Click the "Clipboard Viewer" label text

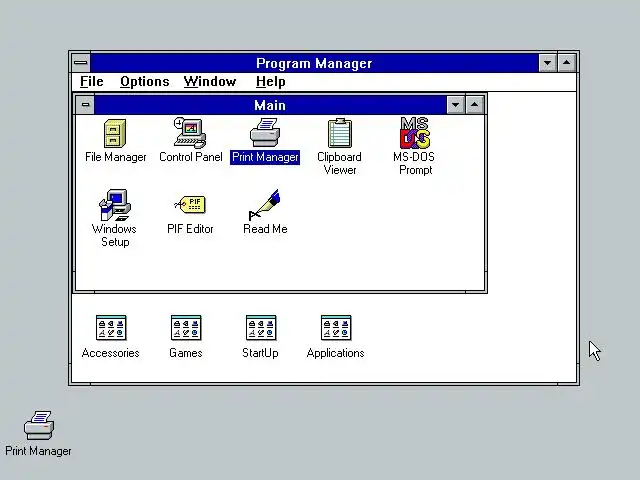[x=340, y=163]
